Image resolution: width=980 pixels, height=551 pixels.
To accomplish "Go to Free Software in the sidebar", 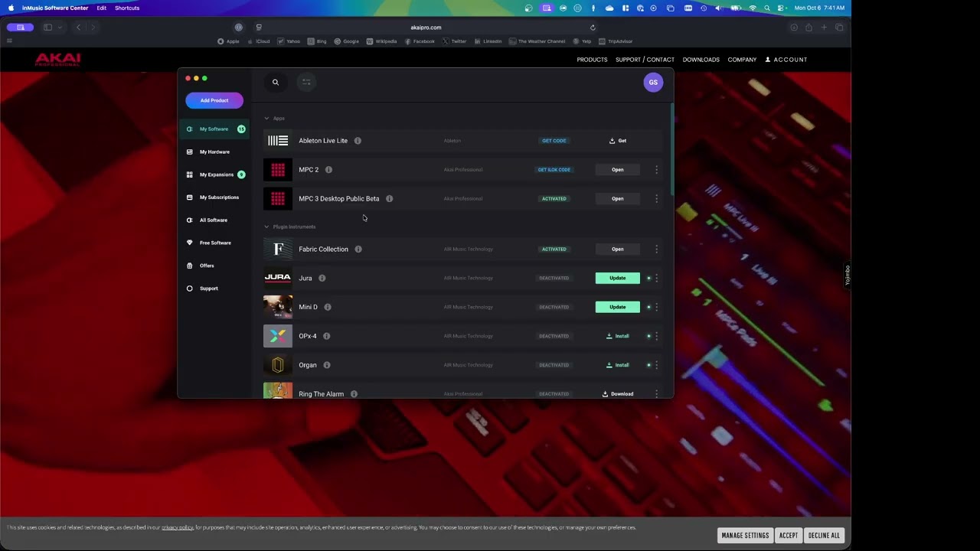I will tap(214, 243).
